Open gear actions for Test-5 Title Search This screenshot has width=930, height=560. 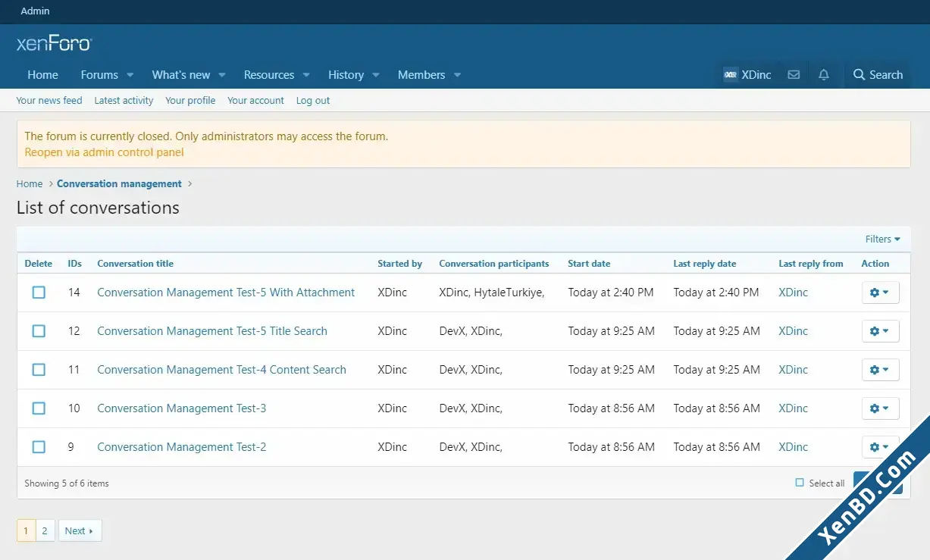[880, 331]
